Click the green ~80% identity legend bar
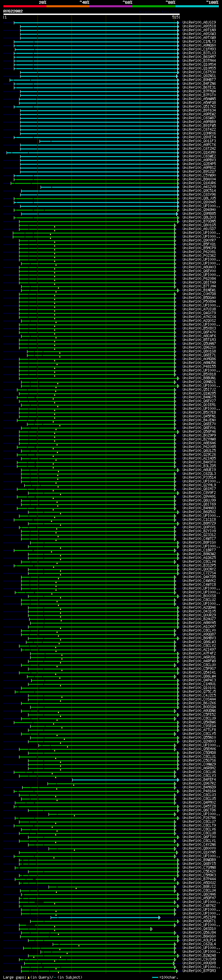The height and width of the screenshot is (980, 222). [x=154, y=7]
